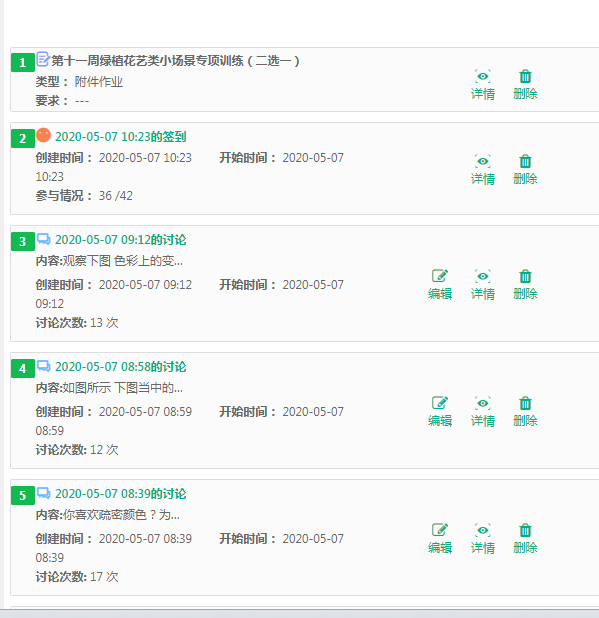Open the 2020-05-07 09:12 discussion title link
599x618 pixels.
pos(121,240)
